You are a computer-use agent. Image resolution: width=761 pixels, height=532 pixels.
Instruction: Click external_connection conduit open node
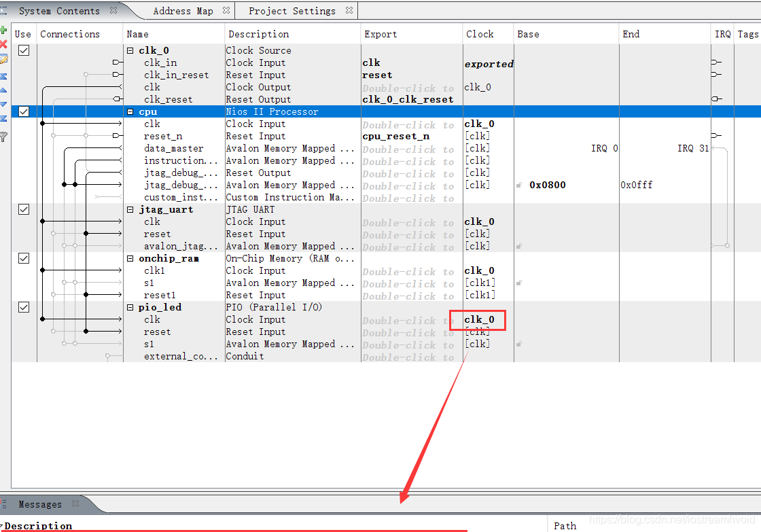(x=108, y=356)
